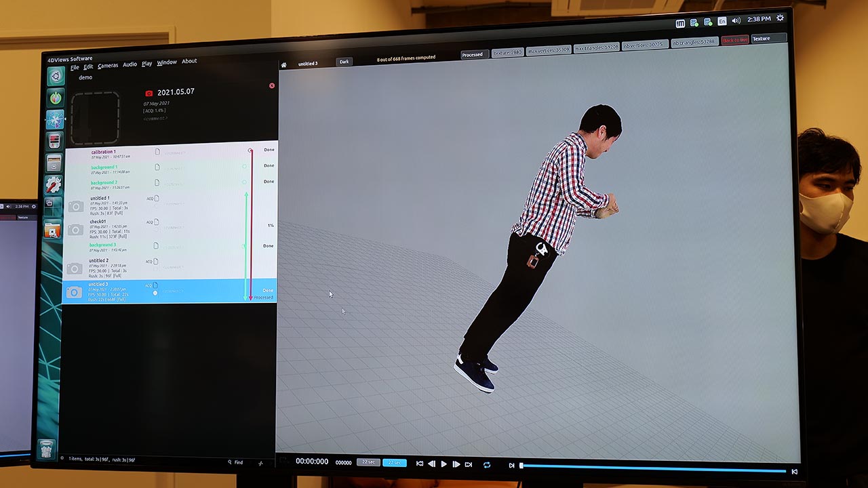Click the ACQ document icon on untitled 3
This screenshot has width=868, height=488.
155,285
